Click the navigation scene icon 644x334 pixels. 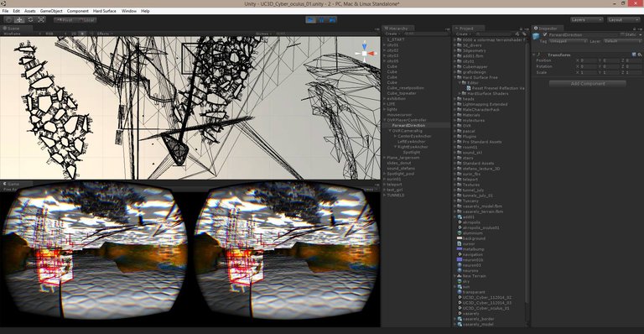tap(460, 254)
